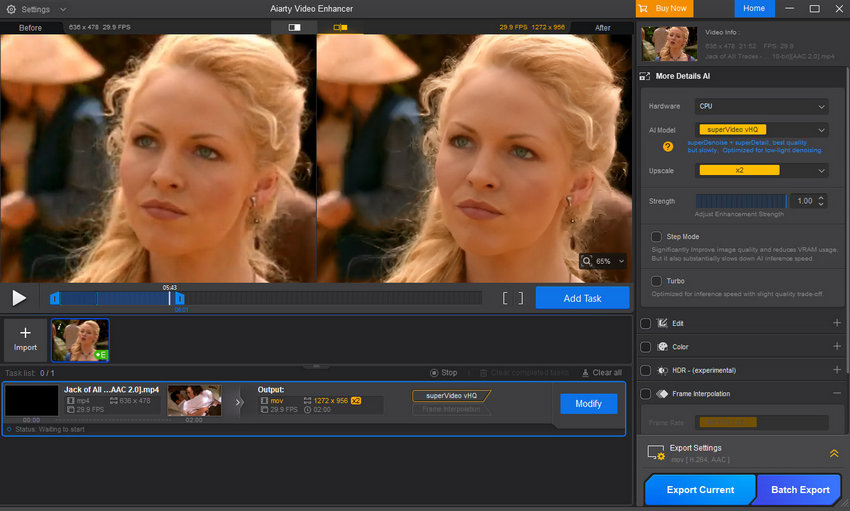
Task: Click the Video Info thumbnail
Action: pyautogui.click(x=669, y=44)
